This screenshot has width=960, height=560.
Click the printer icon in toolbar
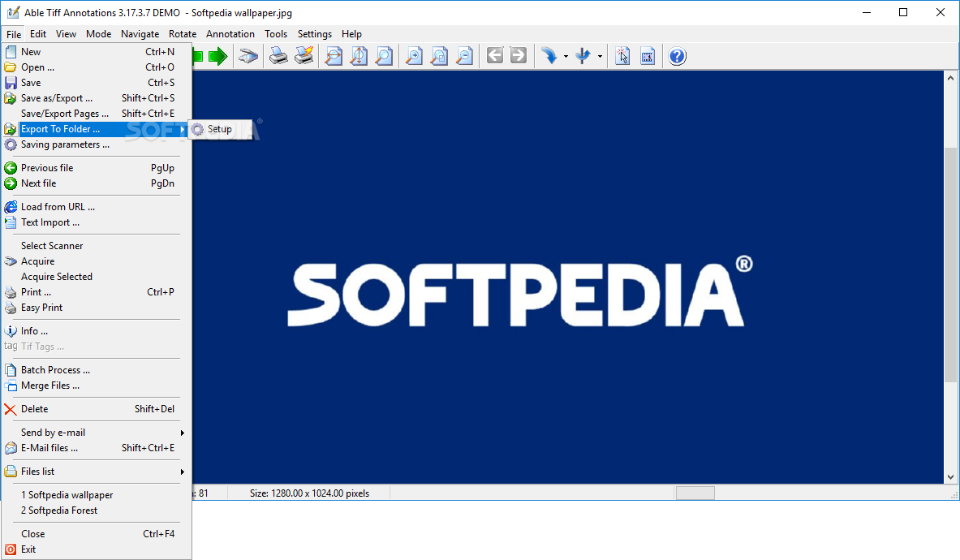tap(278, 56)
